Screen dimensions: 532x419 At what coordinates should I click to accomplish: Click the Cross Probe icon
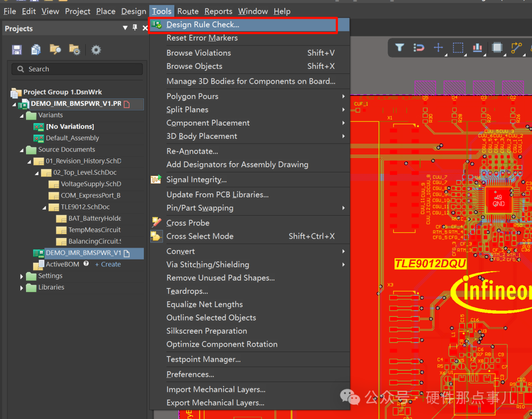point(157,223)
